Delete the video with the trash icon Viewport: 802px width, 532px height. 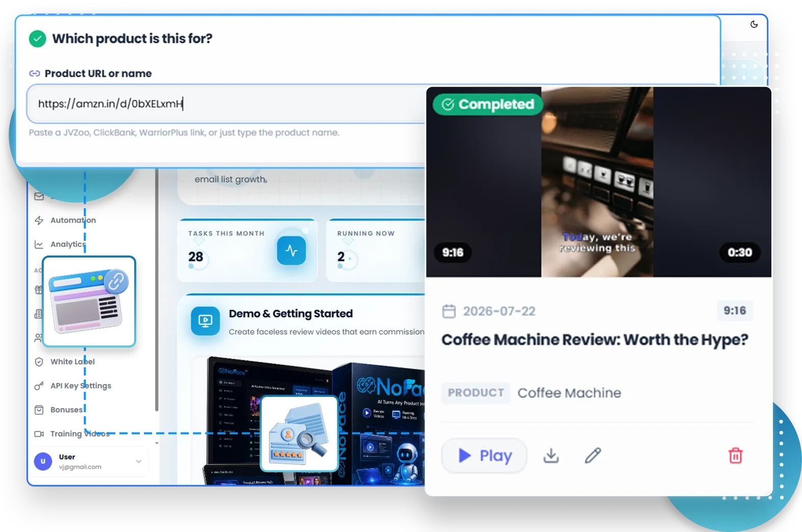pos(736,455)
